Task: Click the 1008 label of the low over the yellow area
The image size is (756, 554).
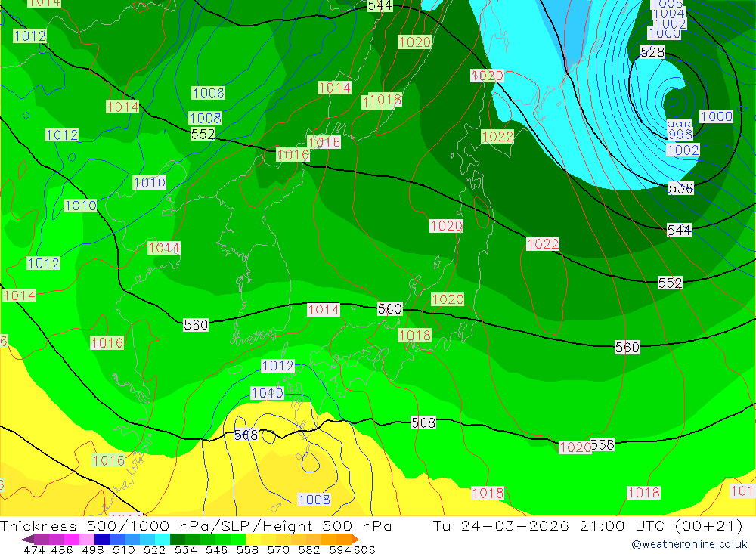Action: [314, 500]
